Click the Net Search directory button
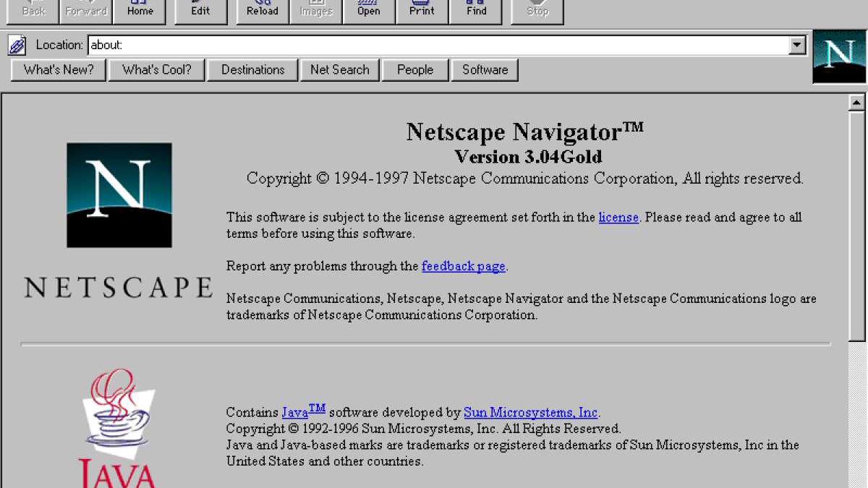This screenshot has height=488, width=868. click(339, 70)
